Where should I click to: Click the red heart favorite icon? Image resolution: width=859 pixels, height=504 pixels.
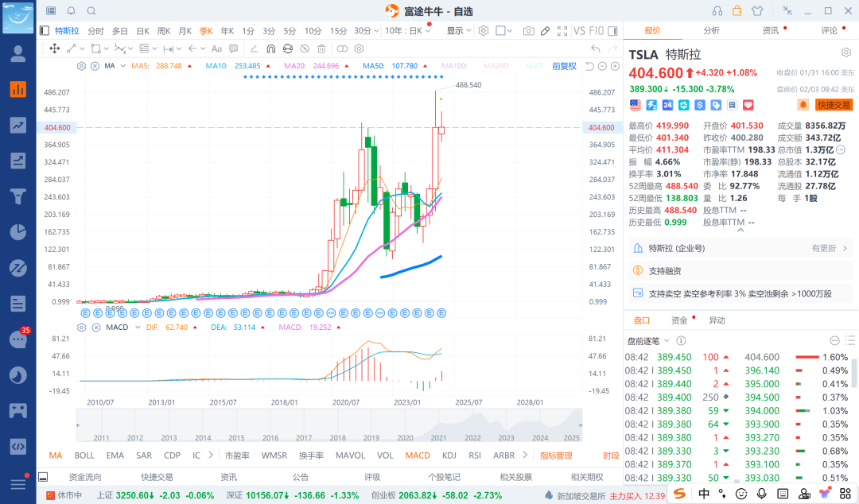[748, 105]
